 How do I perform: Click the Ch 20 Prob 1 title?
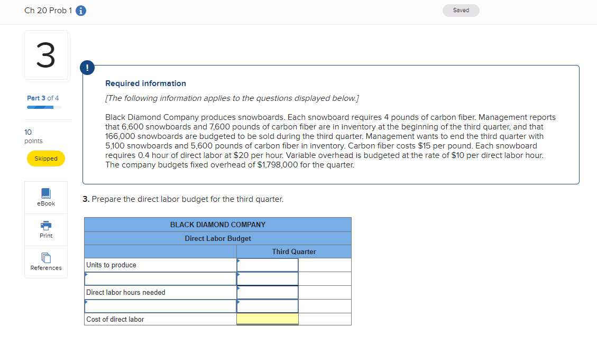(48, 11)
